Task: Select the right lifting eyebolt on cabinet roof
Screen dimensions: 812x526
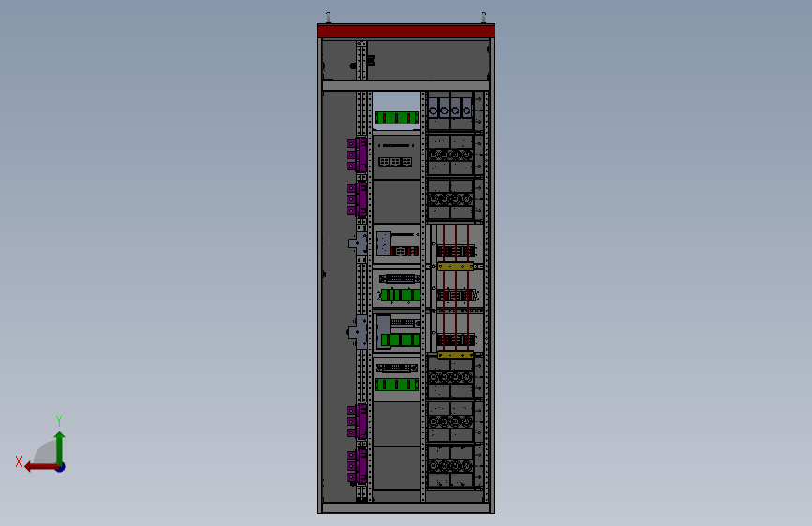Action: (483, 18)
